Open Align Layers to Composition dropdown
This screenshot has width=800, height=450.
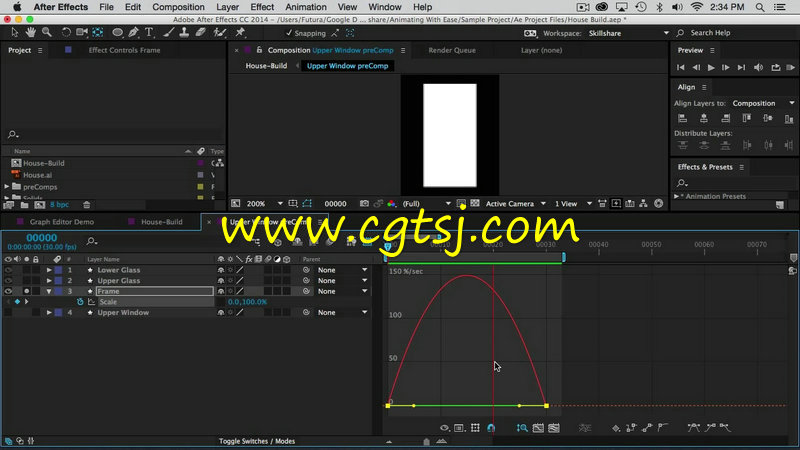click(x=763, y=103)
